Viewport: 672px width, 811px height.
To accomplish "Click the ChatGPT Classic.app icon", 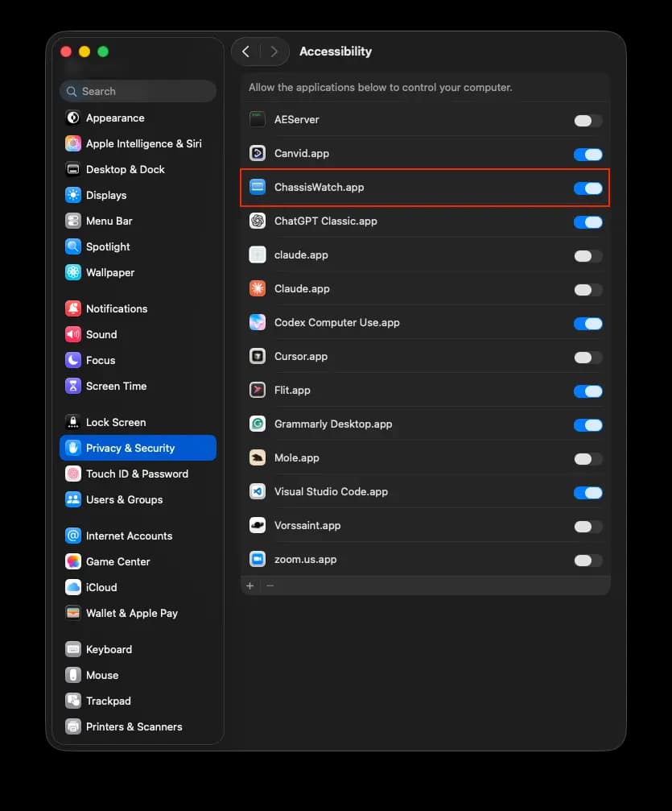I will click(258, 221).
